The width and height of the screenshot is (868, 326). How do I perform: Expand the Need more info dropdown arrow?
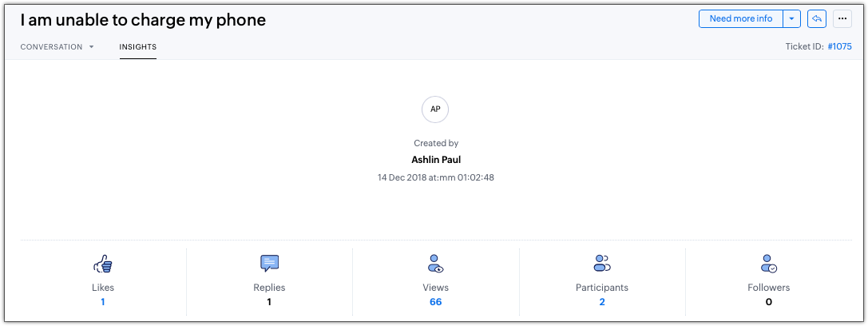(x=791, y=18)
